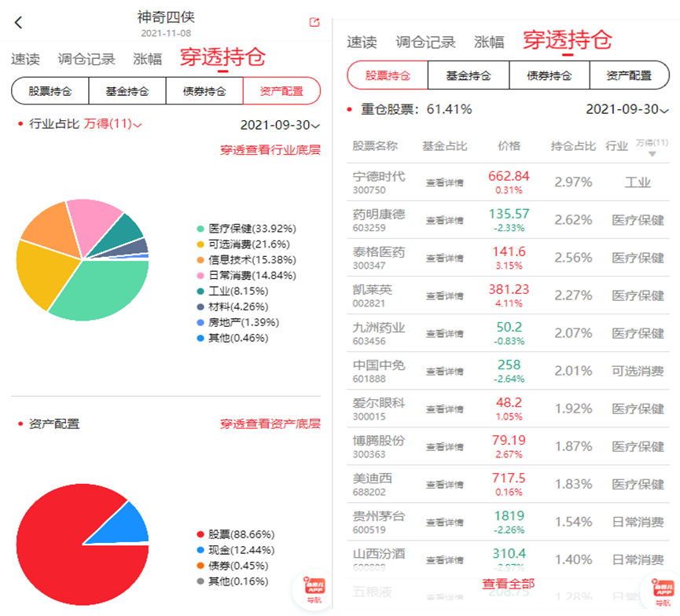This screenshot has height=616, width=680.
Task: Go back using the left arrow icon
Action: [x=18, y=22]
